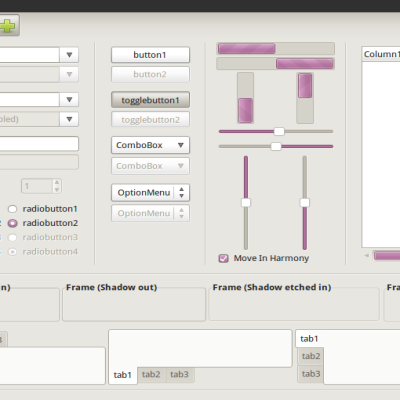
Task: Click the top horizontal progress bar filled from left
Action: [275, 49]
